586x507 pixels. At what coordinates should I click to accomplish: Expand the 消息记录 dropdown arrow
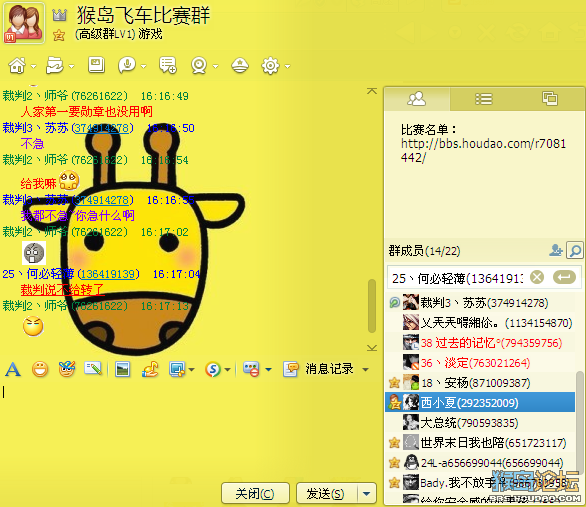pyautogui.click(x=366, y=370)
